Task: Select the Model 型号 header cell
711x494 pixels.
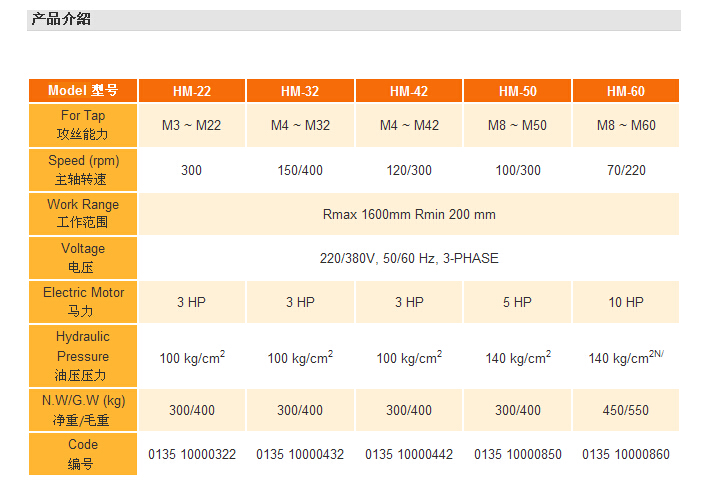Action: 83,91
